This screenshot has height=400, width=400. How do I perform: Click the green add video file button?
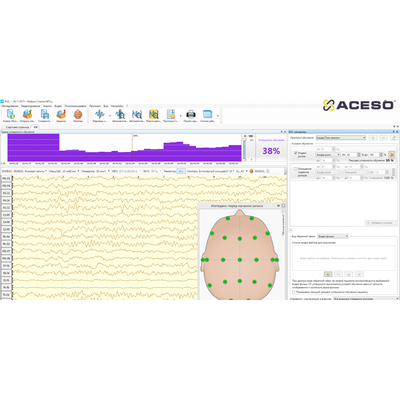pyautogui.click(x=328, y=274)
